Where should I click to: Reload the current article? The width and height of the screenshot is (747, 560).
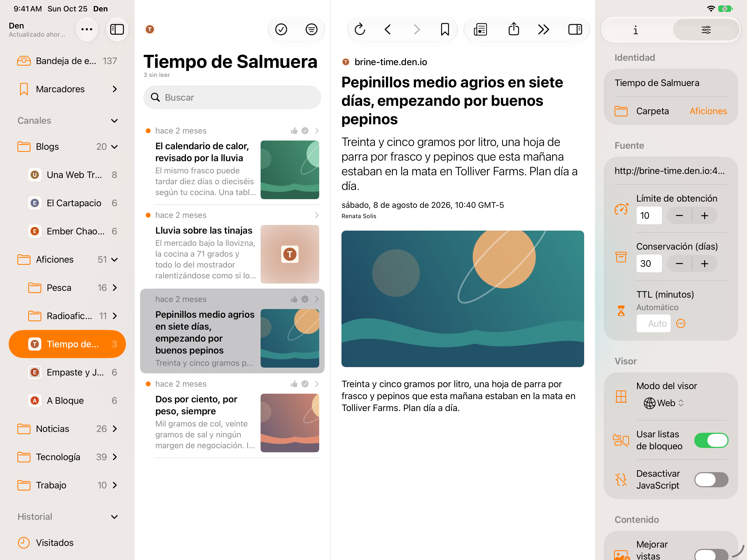(360, 29)
